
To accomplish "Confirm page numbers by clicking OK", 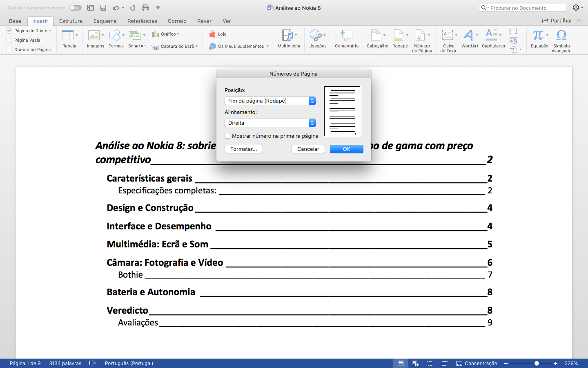I will click(x=346, y=149).
